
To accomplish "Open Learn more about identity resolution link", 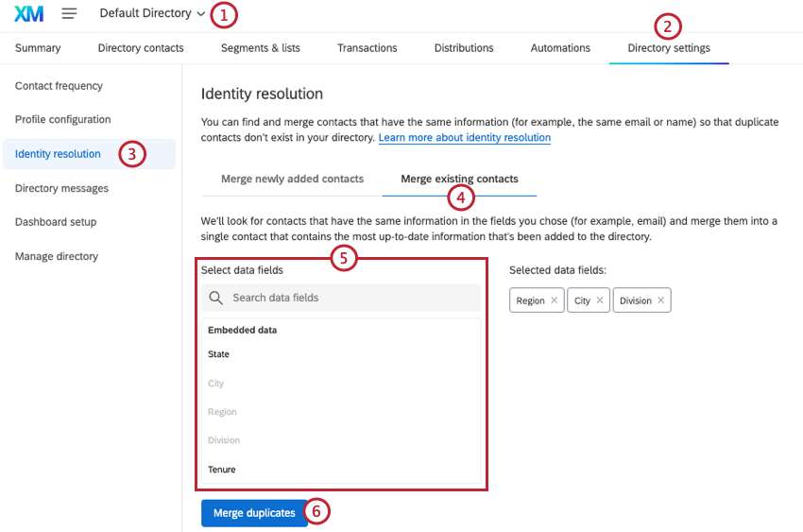I will click(x=465, y=138).
